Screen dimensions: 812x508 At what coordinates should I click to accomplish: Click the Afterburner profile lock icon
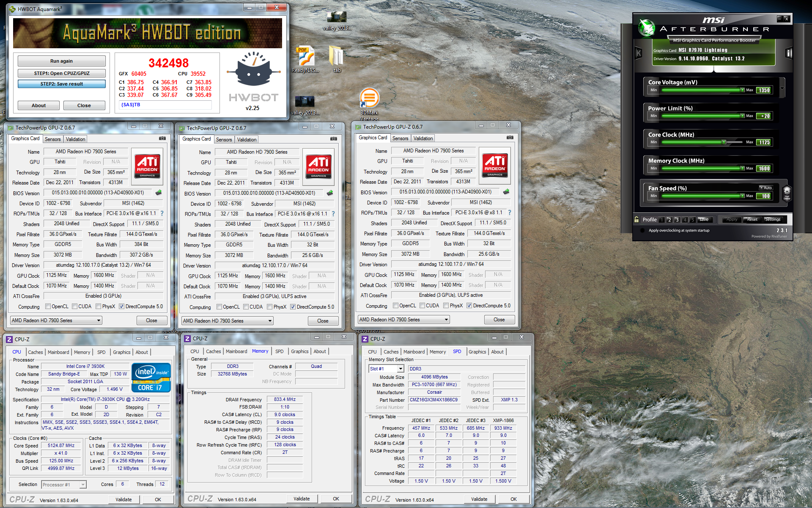pyautogui.click(x=636, y=219)
